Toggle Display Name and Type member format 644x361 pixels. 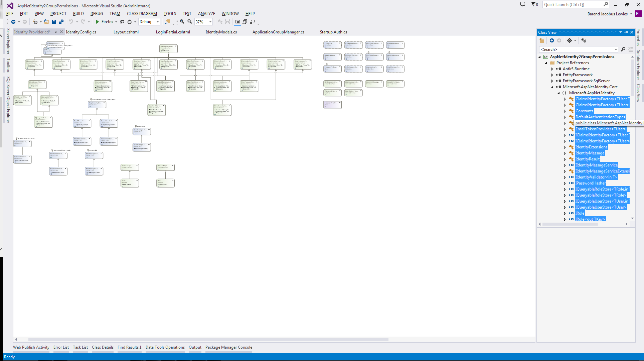pos(245,22)
